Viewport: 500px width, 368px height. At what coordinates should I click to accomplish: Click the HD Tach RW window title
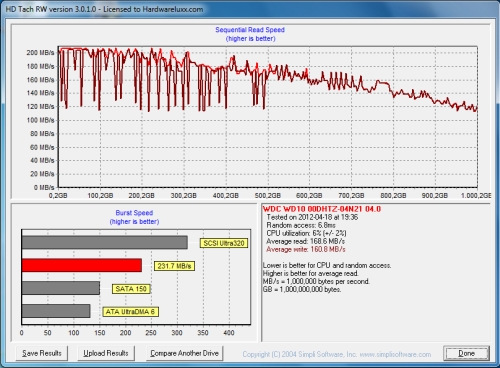(x=104, y=9)
